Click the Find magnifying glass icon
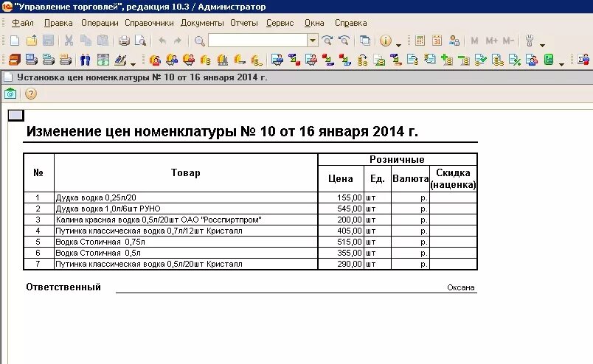Image resolution: width=593 pixels, height=364 pixels. pos(199,41)
